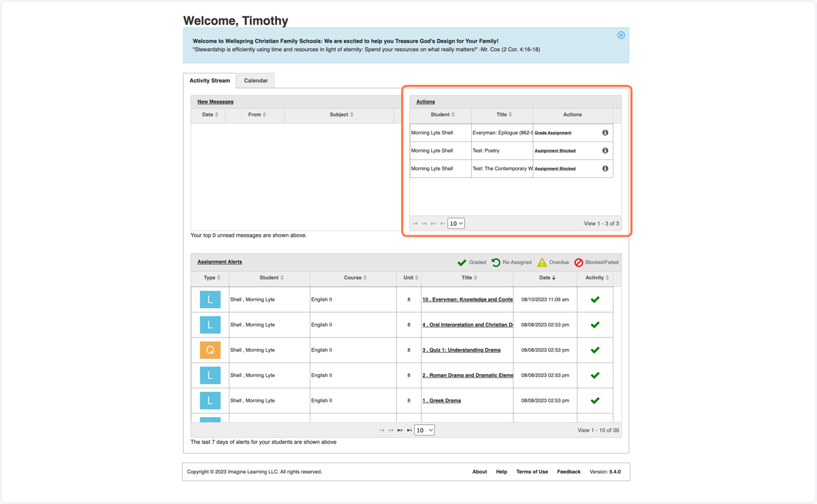Open the Assignment Alerts heading link
Image resolution: width=817 pixels, height=504 pixels.
(x=220, y=262)
